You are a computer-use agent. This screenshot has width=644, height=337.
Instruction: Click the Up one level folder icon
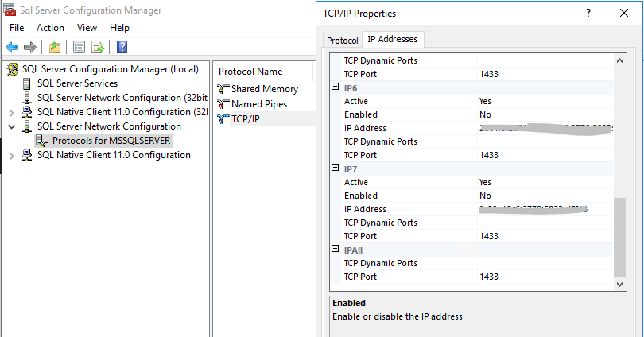(x=55, y=47)
